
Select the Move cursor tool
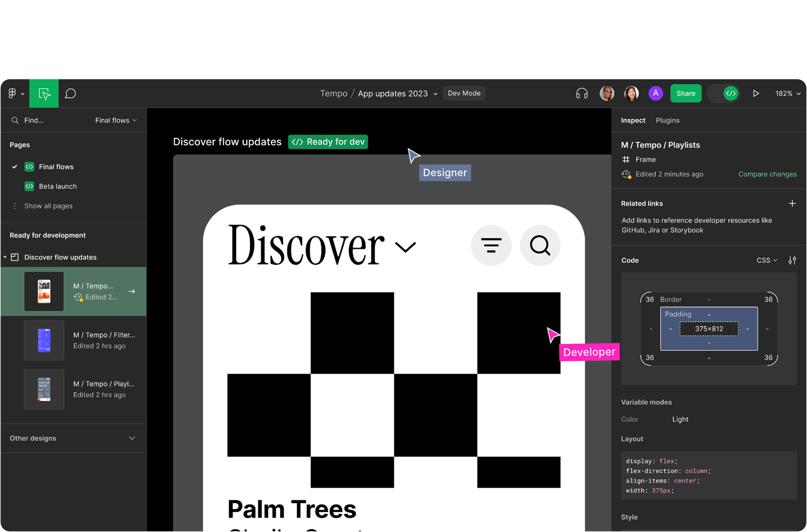[x=44, y=94]
